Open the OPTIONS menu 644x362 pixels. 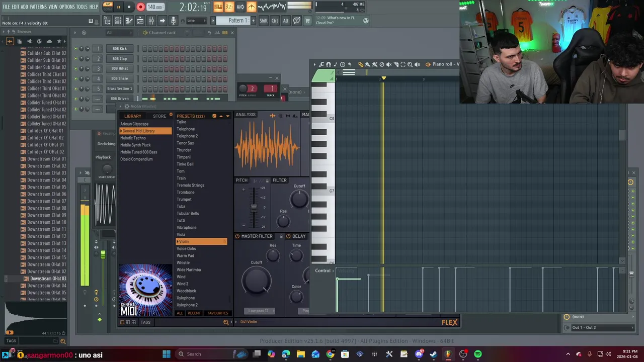point(67,7)
